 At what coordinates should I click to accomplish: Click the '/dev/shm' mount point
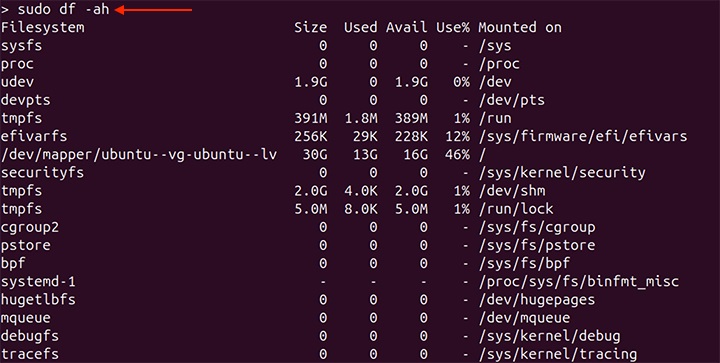(x=512, y=191)
